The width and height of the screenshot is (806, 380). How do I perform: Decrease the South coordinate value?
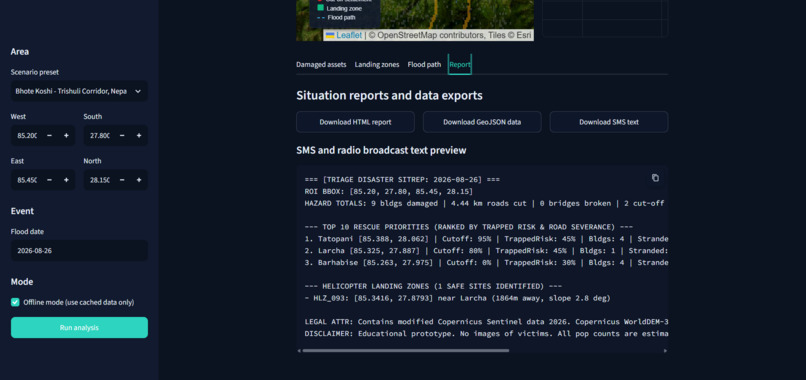point(122,136)
